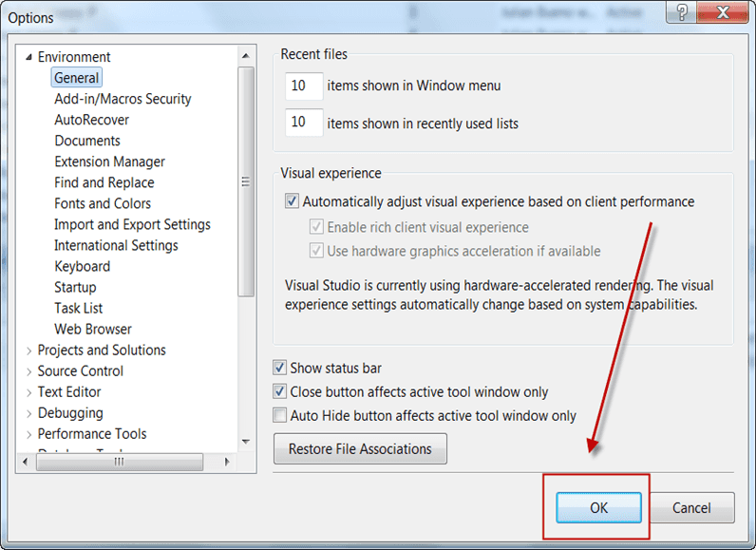This screenshot has width=756, height=550.
Task: Uncheck Show status bar option
Action: click(280, 368)
